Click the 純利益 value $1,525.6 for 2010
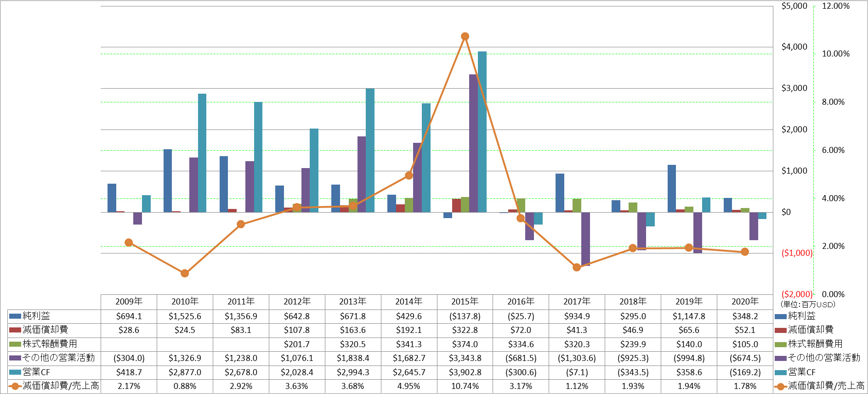Screen dimensions: 868x394 (x=185, y=316)
